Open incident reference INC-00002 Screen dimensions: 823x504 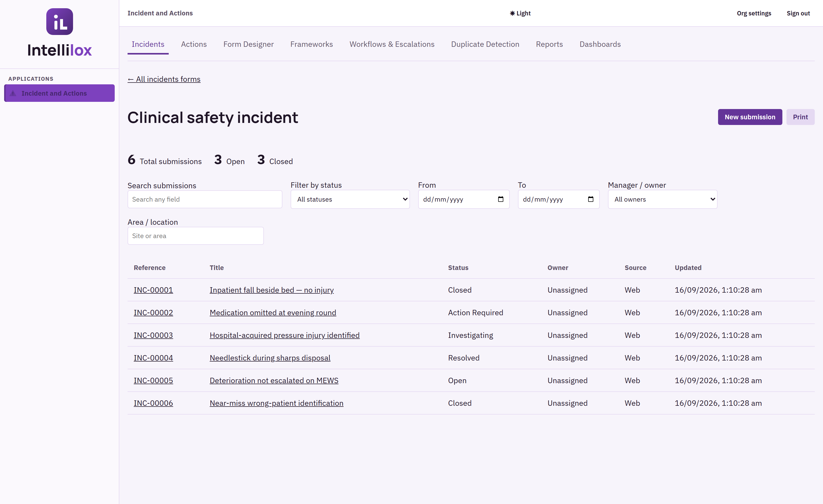pyautogui.click(x=153, y=313)
